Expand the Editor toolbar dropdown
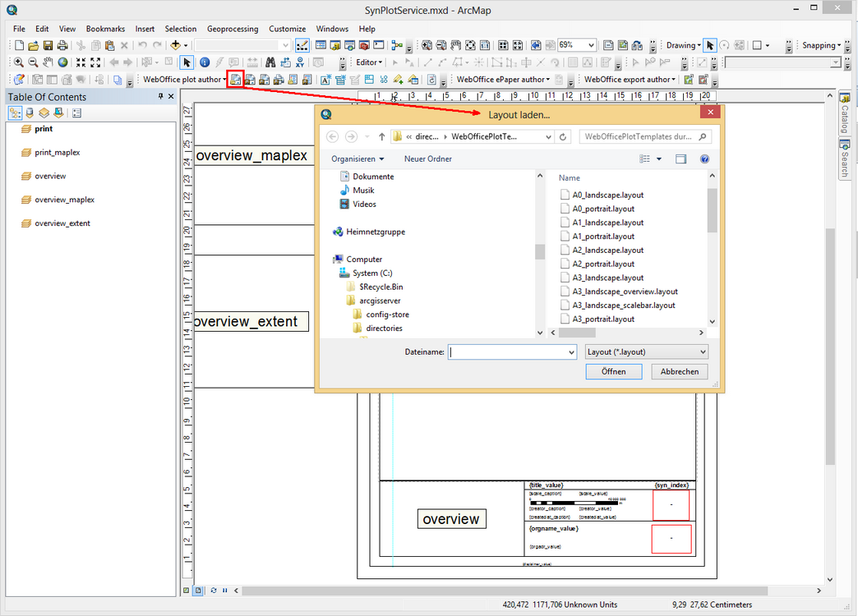 point(381,62)
